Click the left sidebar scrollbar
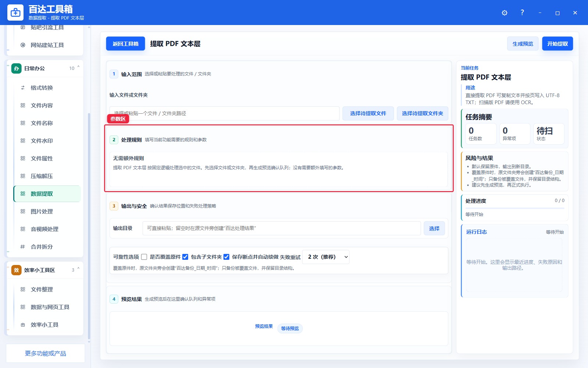Screen dimensions: 588x368 (x=89, y=226)
